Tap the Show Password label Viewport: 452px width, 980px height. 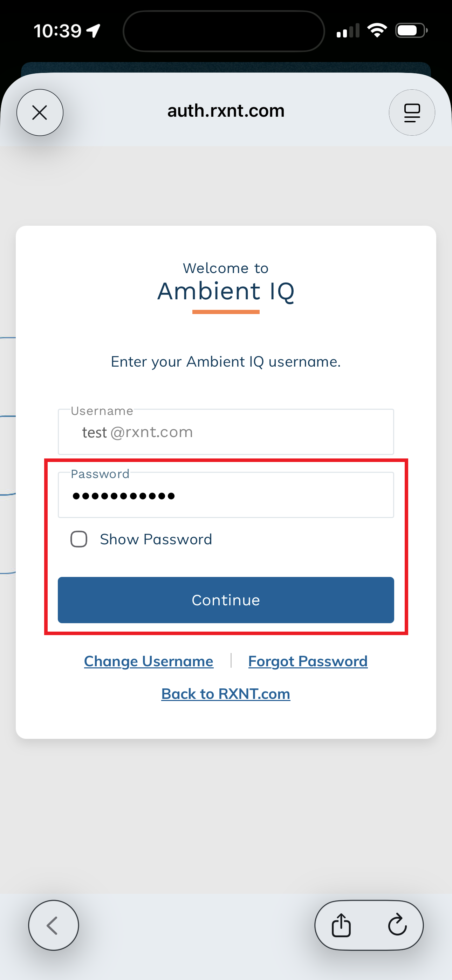click(x=156, y=539)
